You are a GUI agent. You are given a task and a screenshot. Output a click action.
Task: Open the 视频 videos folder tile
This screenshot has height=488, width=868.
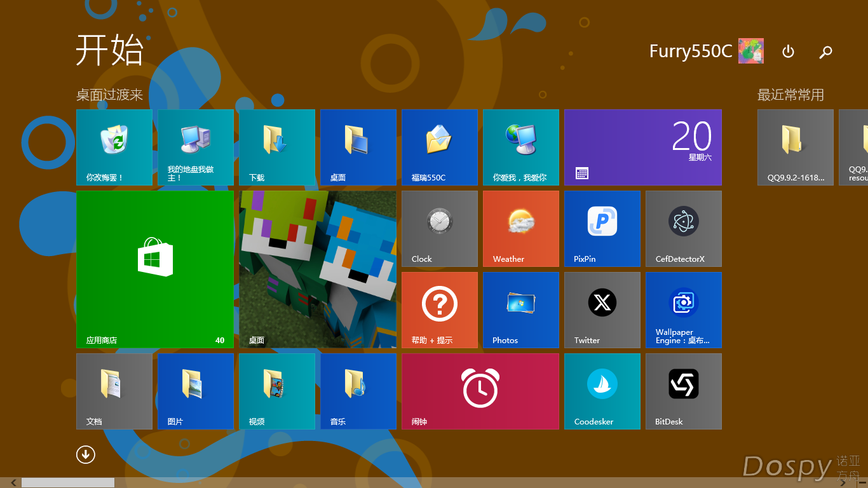pyautogui.click(x=277, y=391)
